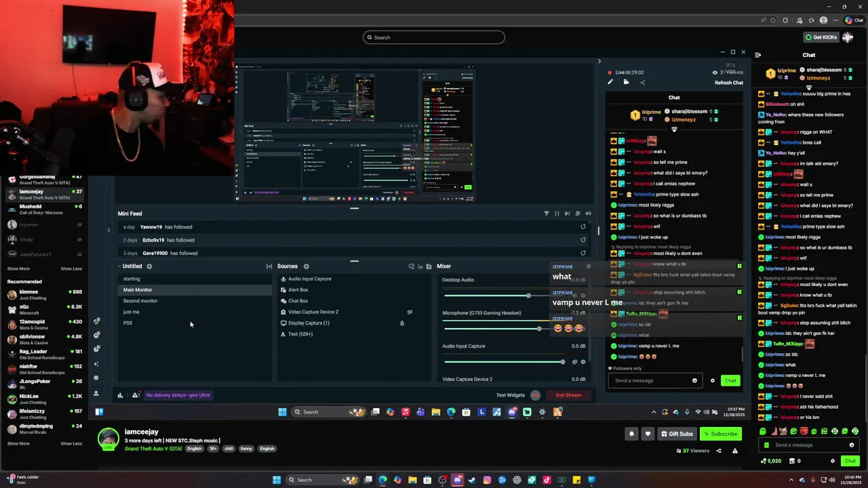Click Get KICKs button
This screenshot has width=868, height=488.
pyautogui.click(x=821, y=37)
